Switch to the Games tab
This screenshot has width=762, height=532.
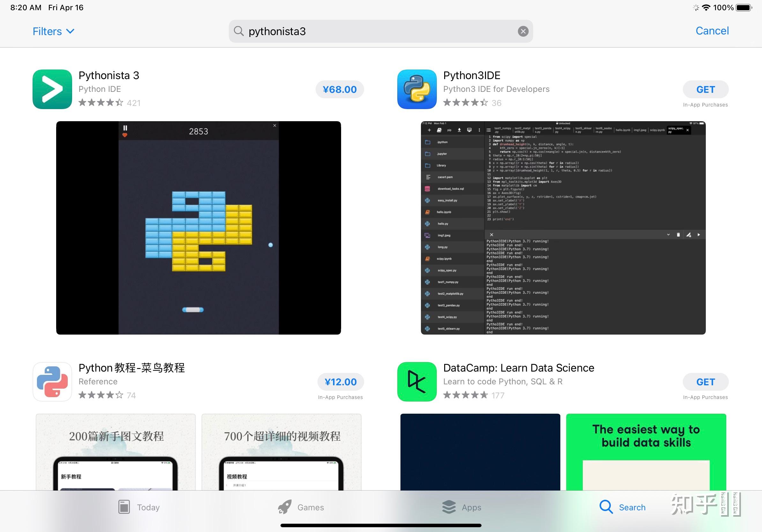coord(301,507)
